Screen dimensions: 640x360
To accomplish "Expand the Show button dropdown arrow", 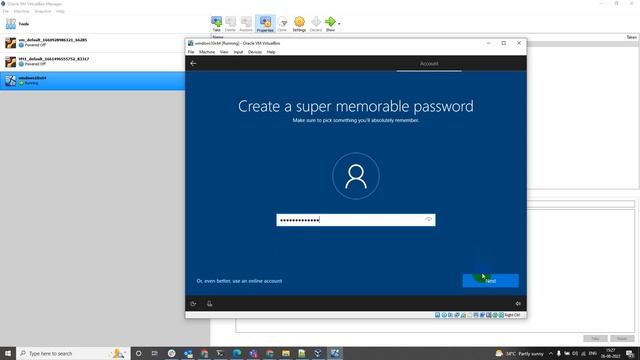I will [x=339, y=24].
